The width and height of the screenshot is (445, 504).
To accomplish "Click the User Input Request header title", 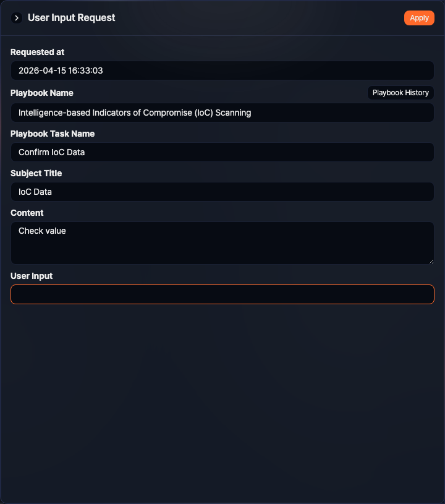I will (x=70, y=17).
